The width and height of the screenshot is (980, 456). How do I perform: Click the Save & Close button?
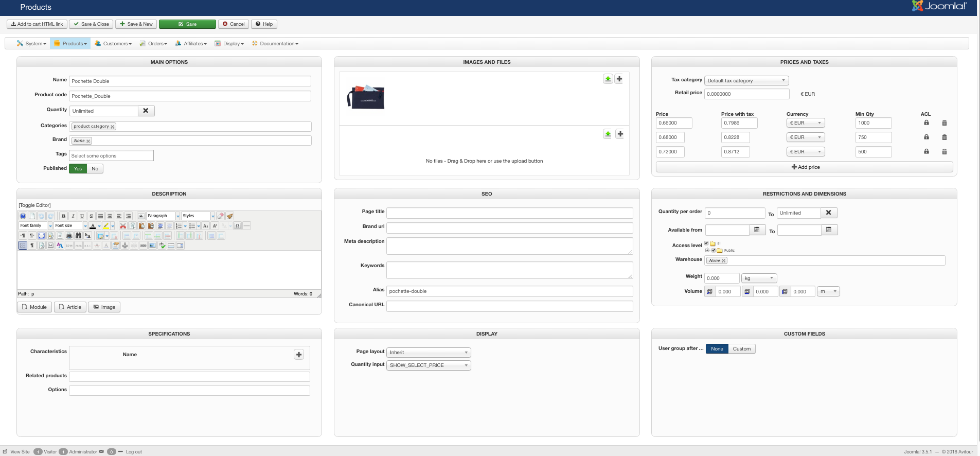coord(91,24)
